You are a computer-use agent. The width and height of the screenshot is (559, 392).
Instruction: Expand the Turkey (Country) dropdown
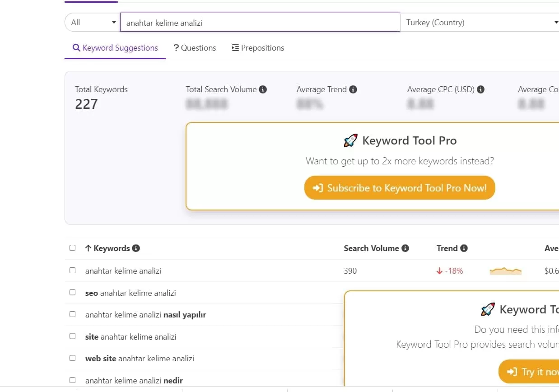(x=481, y=23)
